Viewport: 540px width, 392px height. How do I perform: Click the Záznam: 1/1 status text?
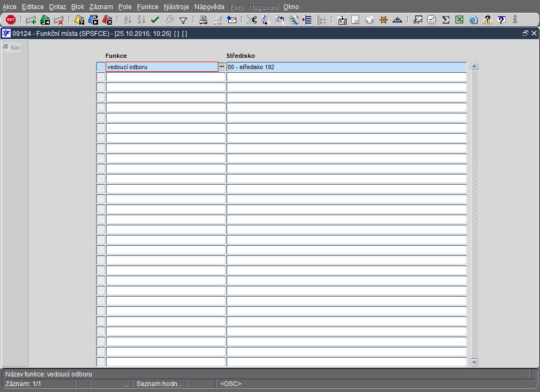[x=23, y=384]
